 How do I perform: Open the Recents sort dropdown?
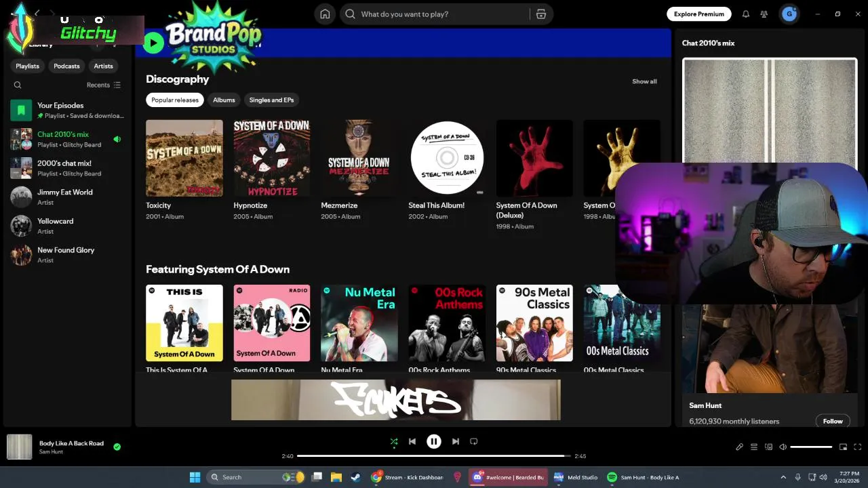click(x=104, y=85)
